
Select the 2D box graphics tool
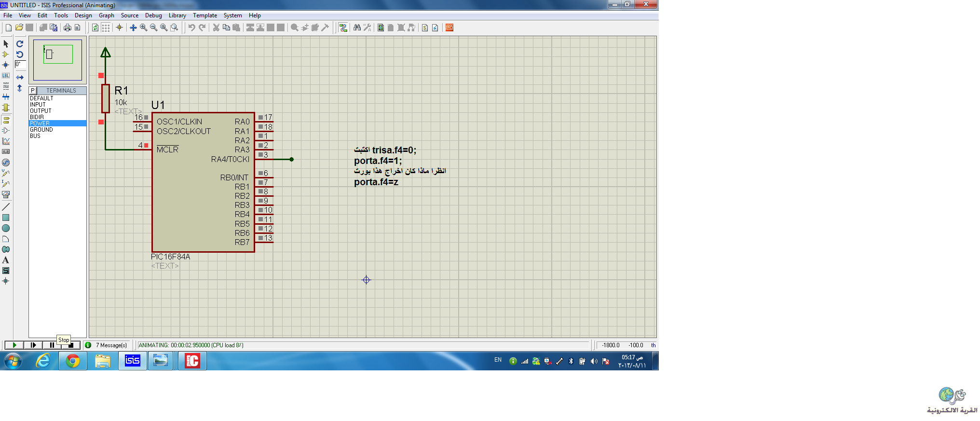coord(6,217)
